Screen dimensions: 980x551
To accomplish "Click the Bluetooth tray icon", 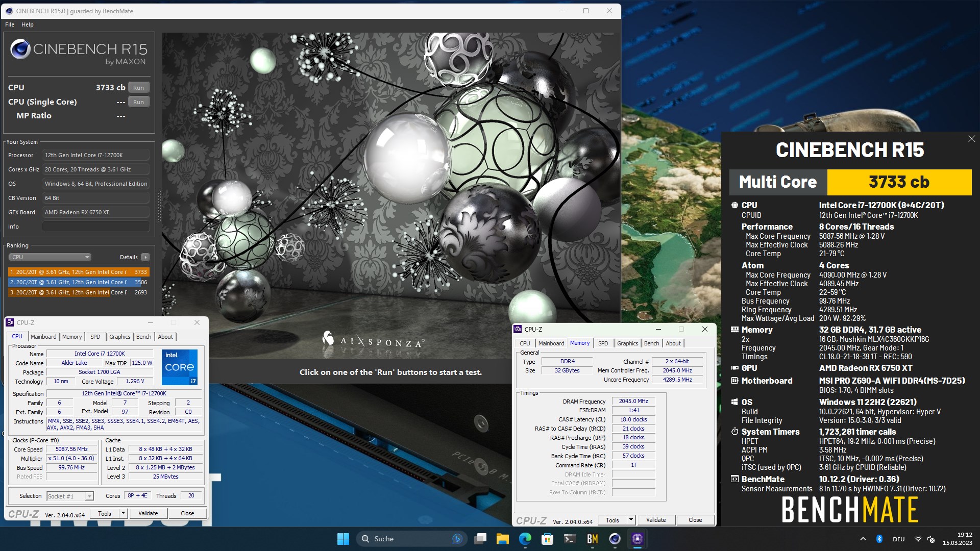I will click(879, 539).
